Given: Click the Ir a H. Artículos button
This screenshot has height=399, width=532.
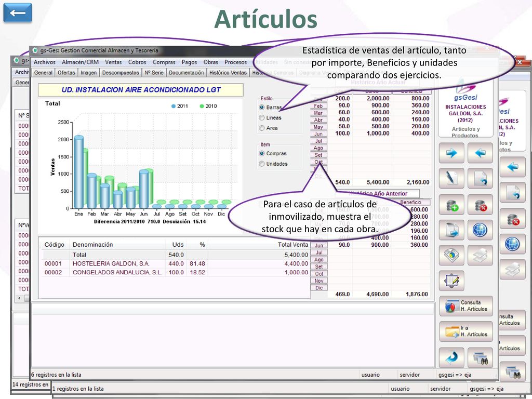Looking at the screenshot, I should coord(466,331).
